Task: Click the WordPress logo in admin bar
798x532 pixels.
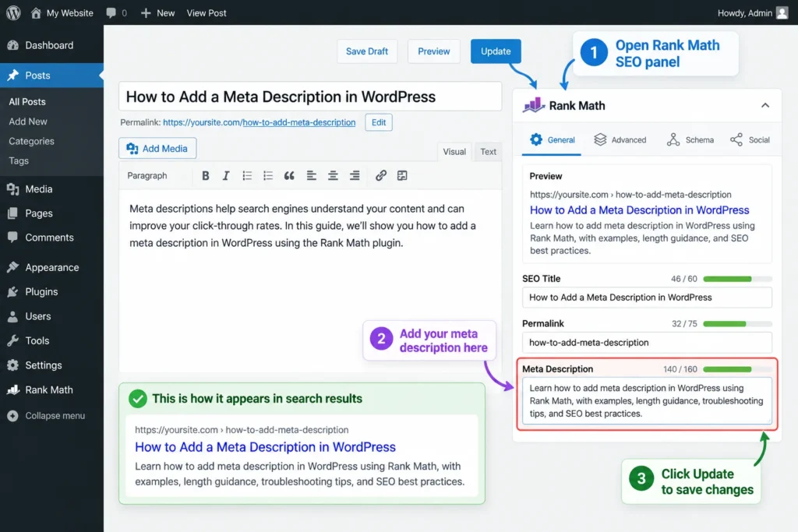Action: pyautogui.click(x=13, y=12)
